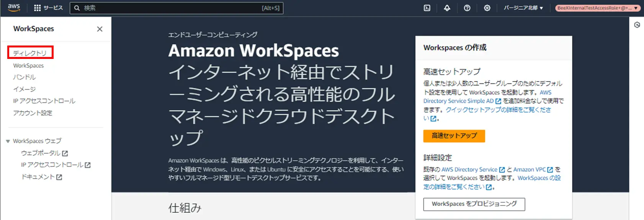Image resolution: width=644 pixels, height=220 pixels.
Task: Collapse the WorkSpaces ウェブ section
Action: click(8, 141)
